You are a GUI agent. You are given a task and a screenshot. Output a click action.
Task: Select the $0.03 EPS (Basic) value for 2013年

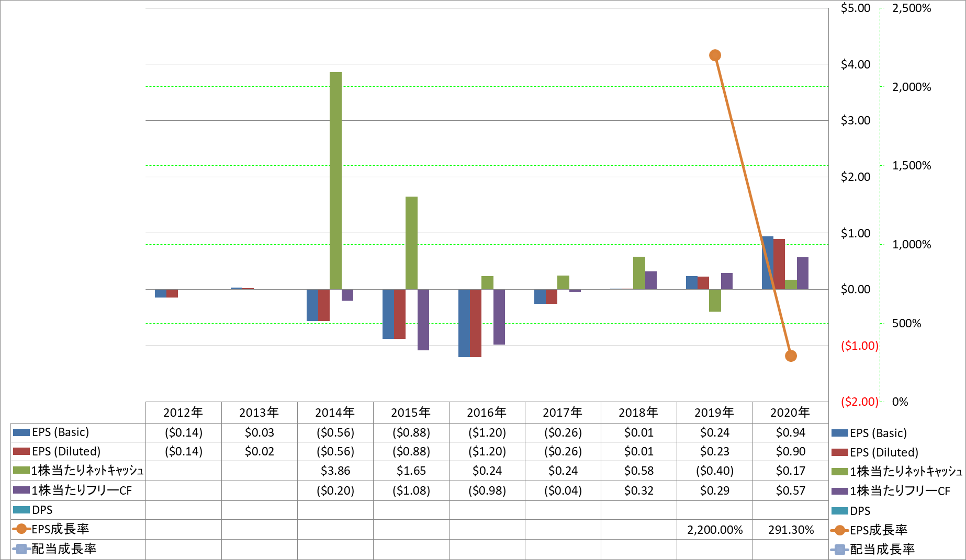point(260,433)
